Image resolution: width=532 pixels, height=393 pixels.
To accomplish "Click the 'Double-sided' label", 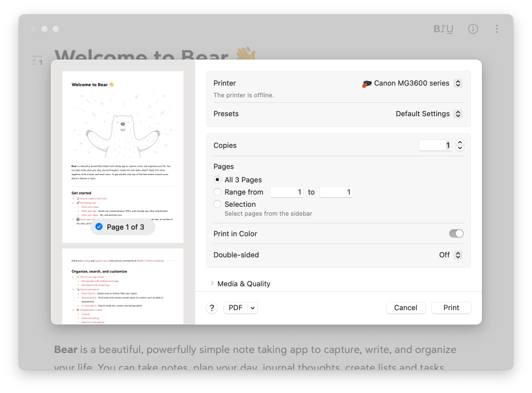I will (236, 255).
